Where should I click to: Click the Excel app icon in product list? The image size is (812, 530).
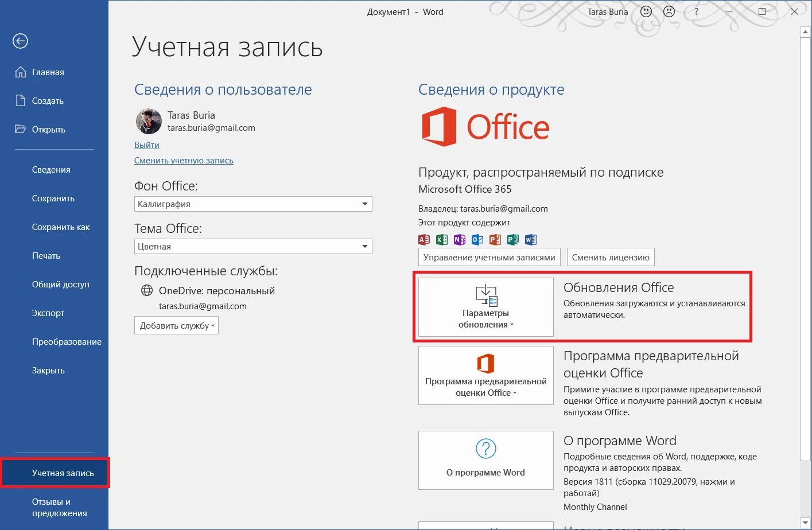(442, 240)
